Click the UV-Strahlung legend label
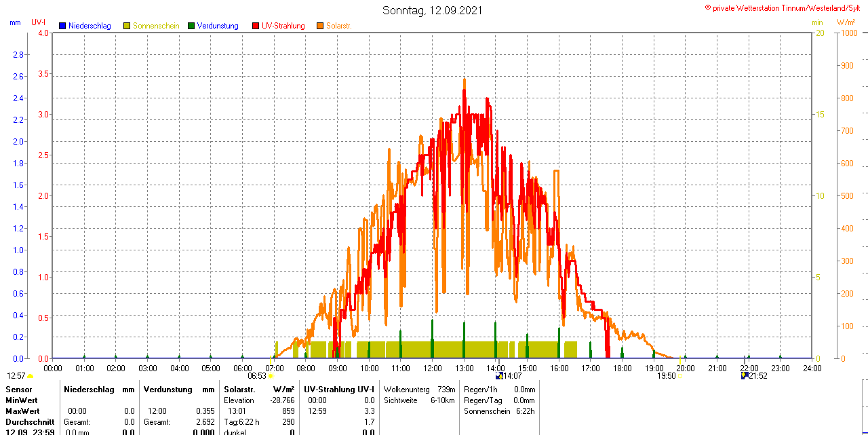868x435 pixels. [x=283, y=26]
